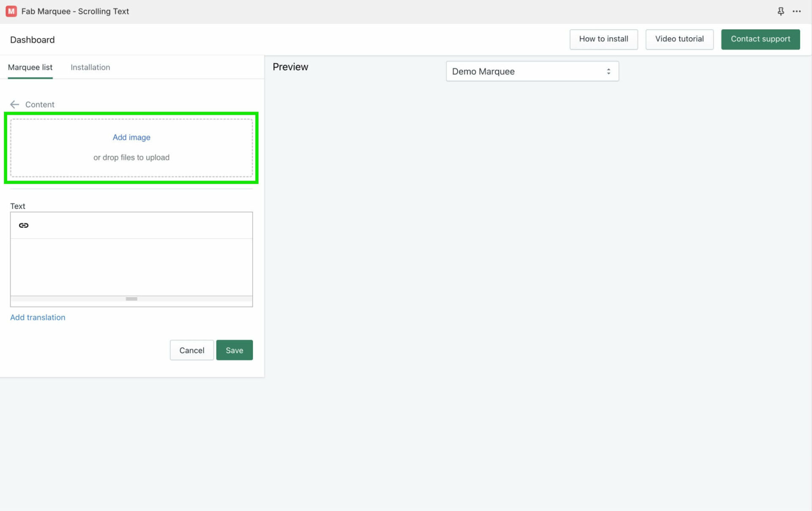The height and width of the screenshot is (511, 812).
Task: Open the three-dot more options menu
Action: click(797, 11)
